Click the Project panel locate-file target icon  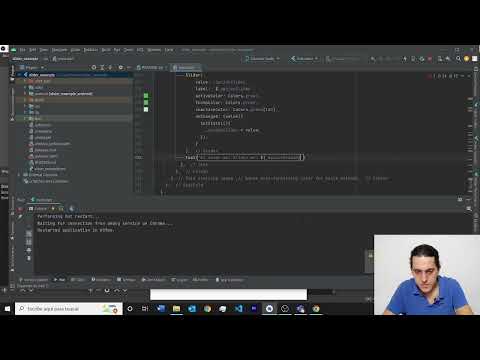pos(94,68)
